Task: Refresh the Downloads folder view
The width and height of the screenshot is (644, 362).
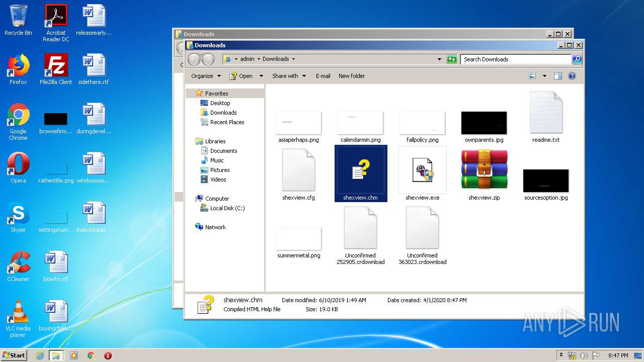Action: click(452, 59)
